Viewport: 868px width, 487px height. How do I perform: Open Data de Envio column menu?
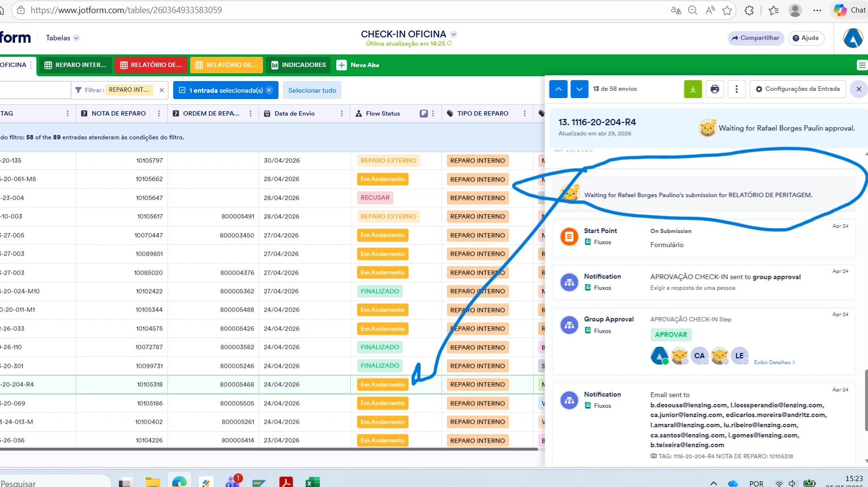click(x=342, y=114)
